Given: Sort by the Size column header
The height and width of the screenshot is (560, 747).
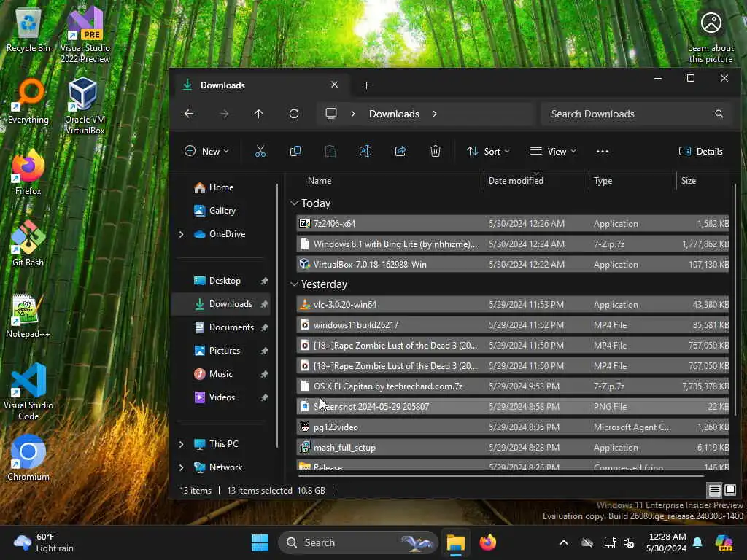Looking at the screenshot, I should click(689, 181).
